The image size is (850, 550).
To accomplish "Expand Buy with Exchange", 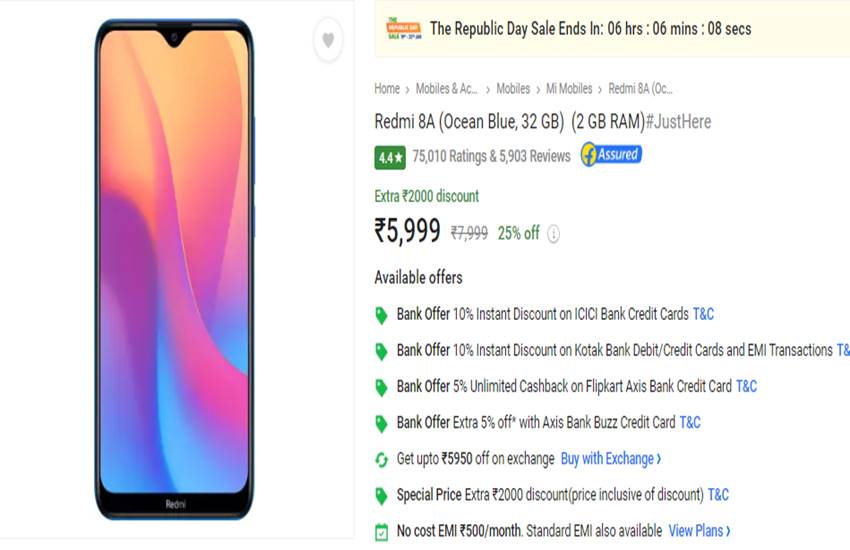I will coord(610,459).
